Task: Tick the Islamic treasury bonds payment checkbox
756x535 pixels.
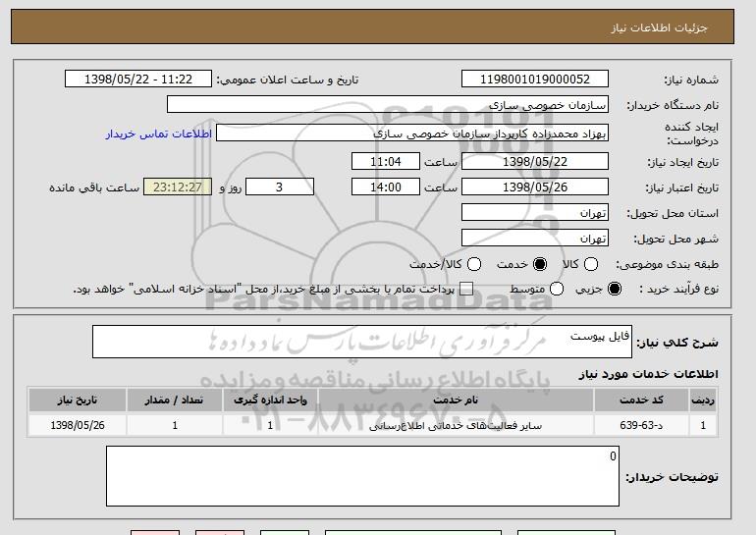Action: pyautogui.click(x=466, y=289)
